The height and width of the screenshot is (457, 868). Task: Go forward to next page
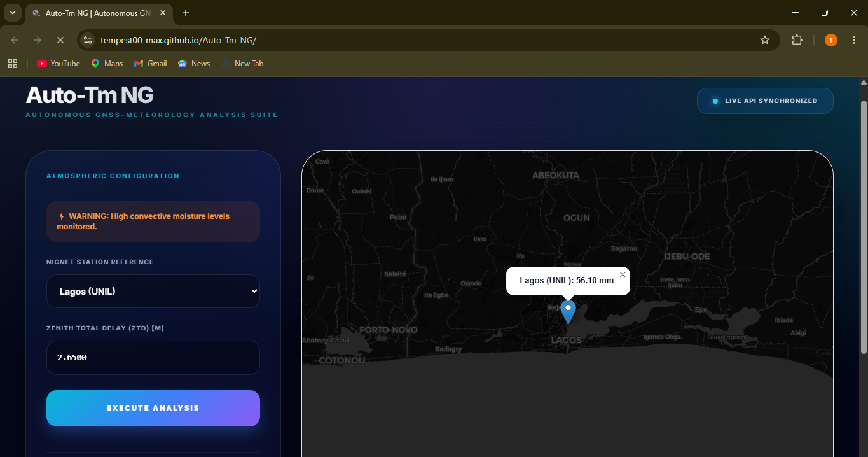[38, 40]
